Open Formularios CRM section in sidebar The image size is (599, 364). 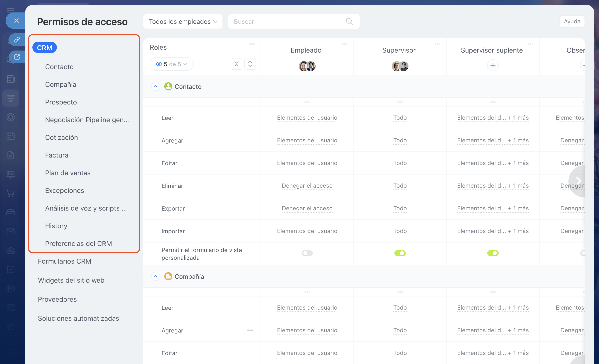[x=64, y=261]
